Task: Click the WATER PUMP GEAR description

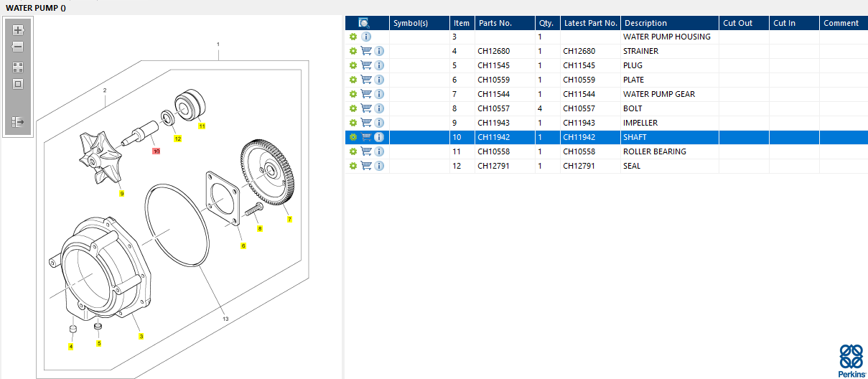Action: [659, 94]
